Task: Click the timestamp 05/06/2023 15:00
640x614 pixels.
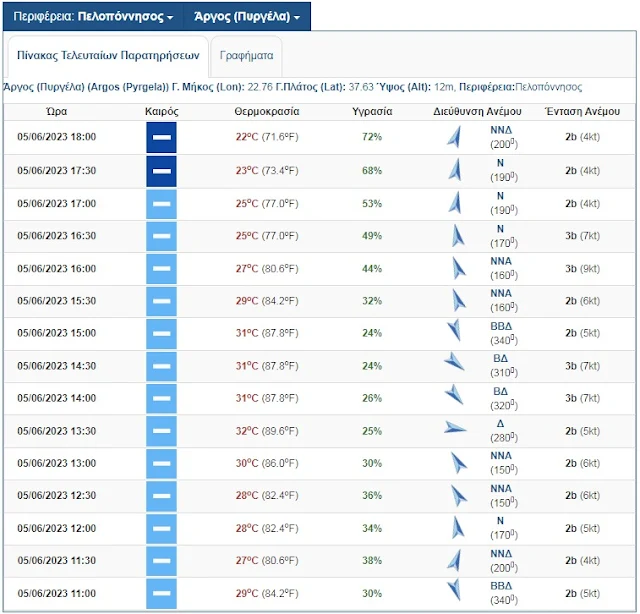Action: (x=57, y=333)
